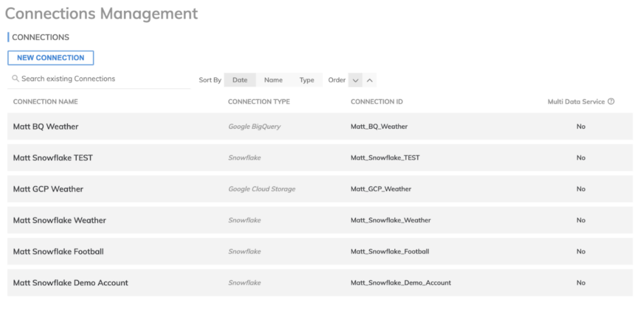
Task: Set sort order to ascending arrow
Action: [x=370, y=80]
